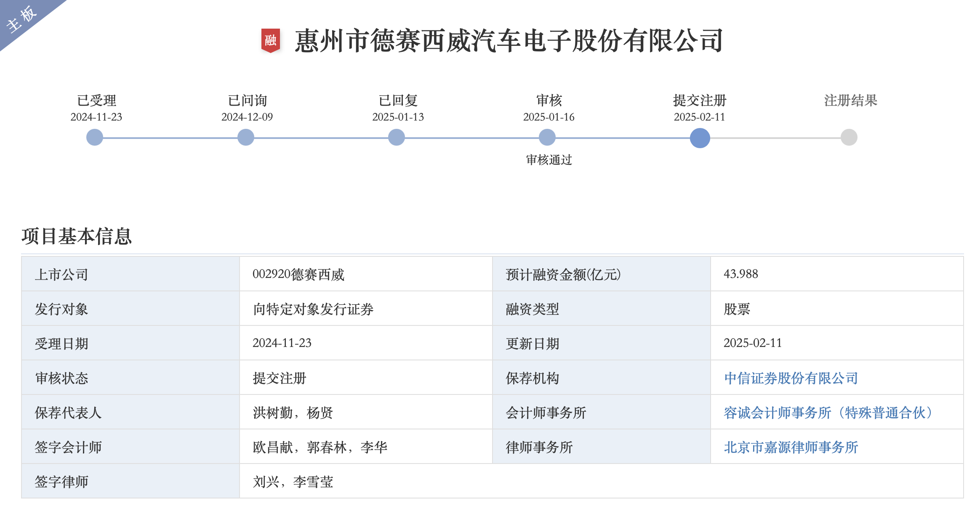The height and width of the screenshot is (517, 980).
Task: Click the red 融 badge icon
Action: click(x=270, y=40)
